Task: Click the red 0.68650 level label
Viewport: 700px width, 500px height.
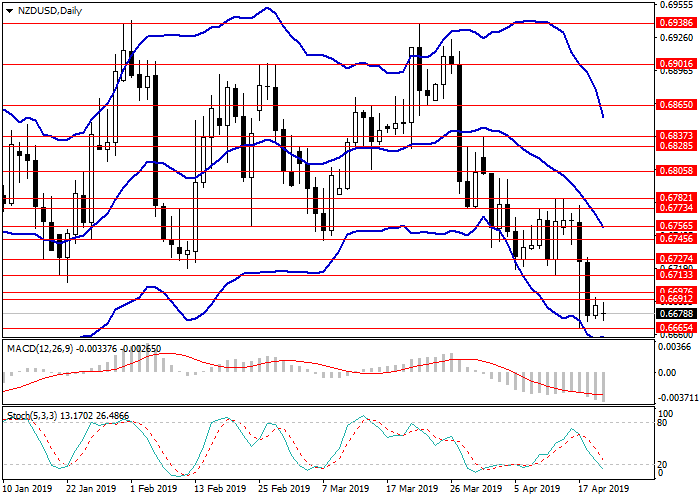Action: coord(675,104)
